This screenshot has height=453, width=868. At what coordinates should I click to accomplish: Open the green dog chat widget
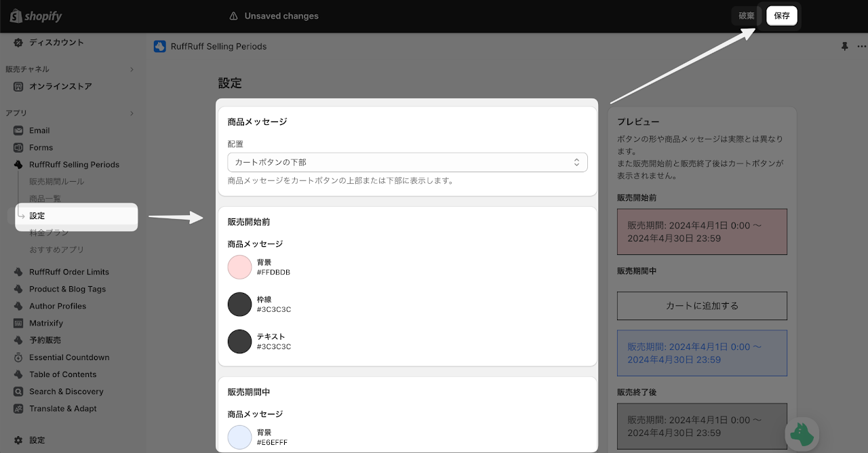pyautogui.click(x=802, y=433)
